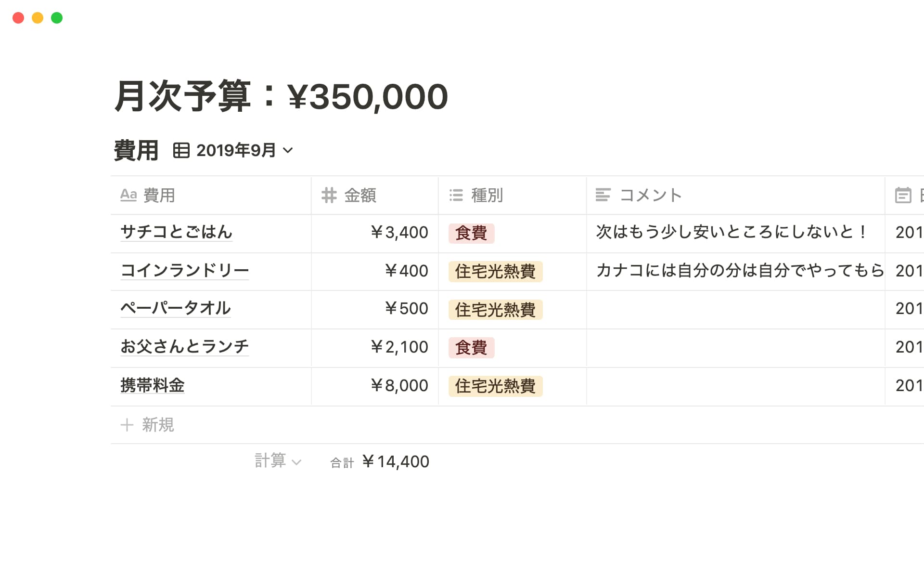Click the calendar icon in the date column header

pyautogui.click(x=903, y=195)
